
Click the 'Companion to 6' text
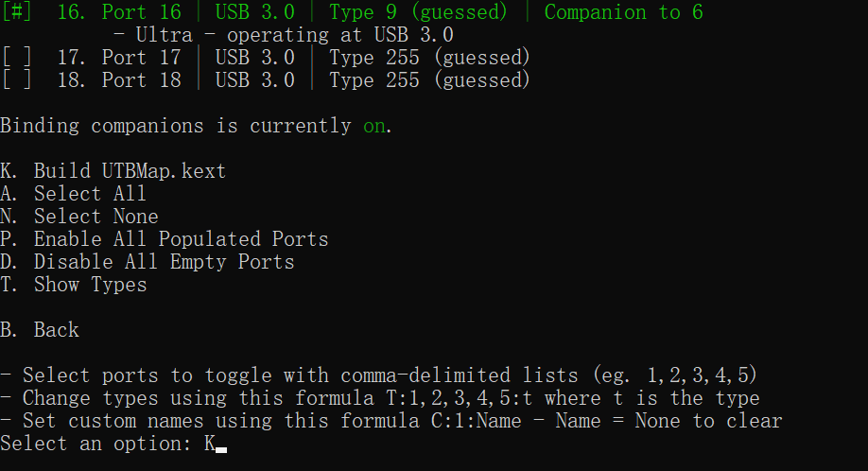pyautogui.click(x=624, y=11)
